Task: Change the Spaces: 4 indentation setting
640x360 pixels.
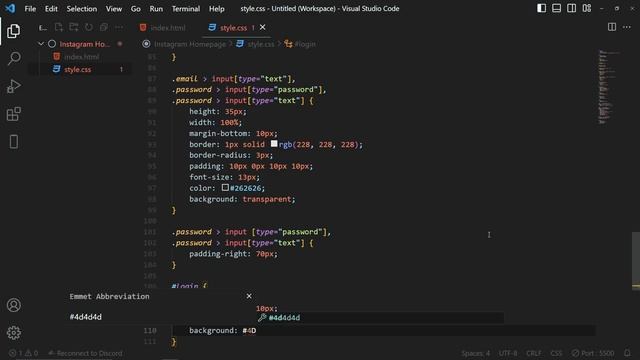Action: [x=476, y=353]
